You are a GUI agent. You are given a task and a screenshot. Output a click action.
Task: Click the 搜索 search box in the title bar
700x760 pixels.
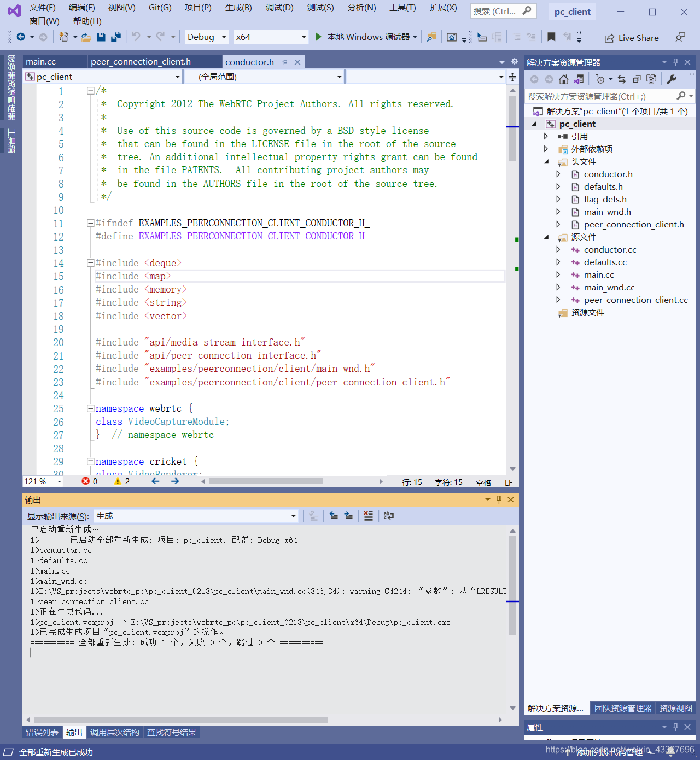(x=503, y=11)
